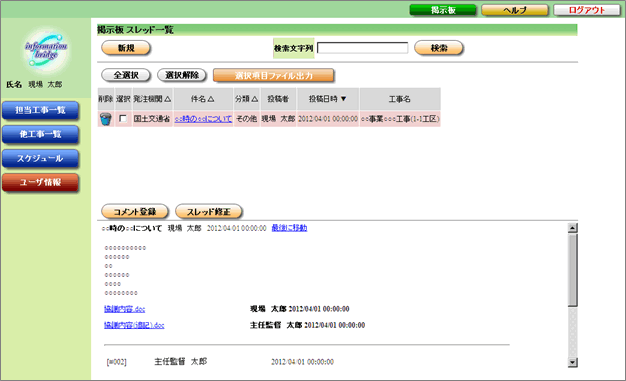Click the スレッド修正 button

coord(208,212)
